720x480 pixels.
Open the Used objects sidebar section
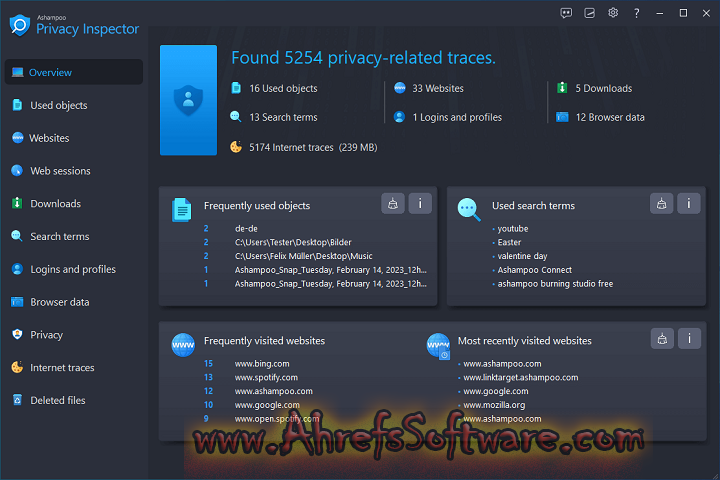[58, 105]
